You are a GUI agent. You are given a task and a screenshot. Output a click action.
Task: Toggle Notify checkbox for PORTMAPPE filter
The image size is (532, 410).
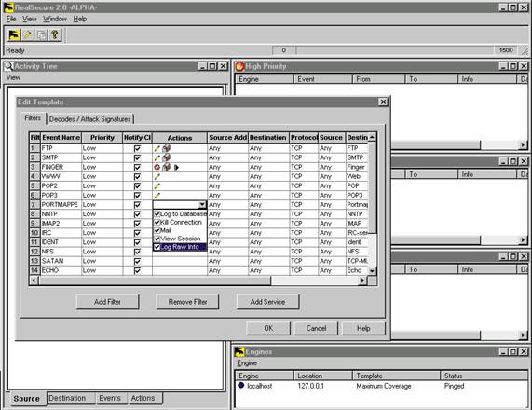(137, 205)
